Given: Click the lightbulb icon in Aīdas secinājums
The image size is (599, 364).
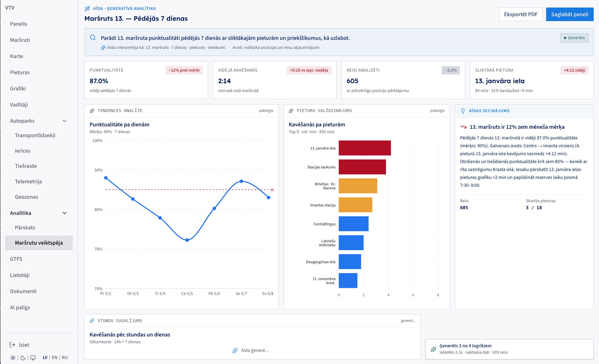Looking at the screenshot, I should 463,111.
